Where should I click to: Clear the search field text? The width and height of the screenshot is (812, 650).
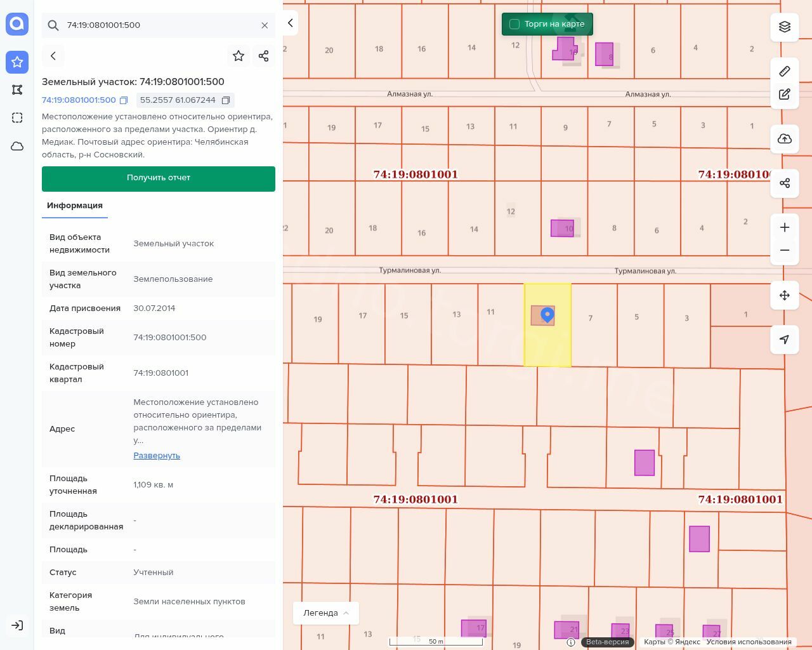click(x=265, y=25)
